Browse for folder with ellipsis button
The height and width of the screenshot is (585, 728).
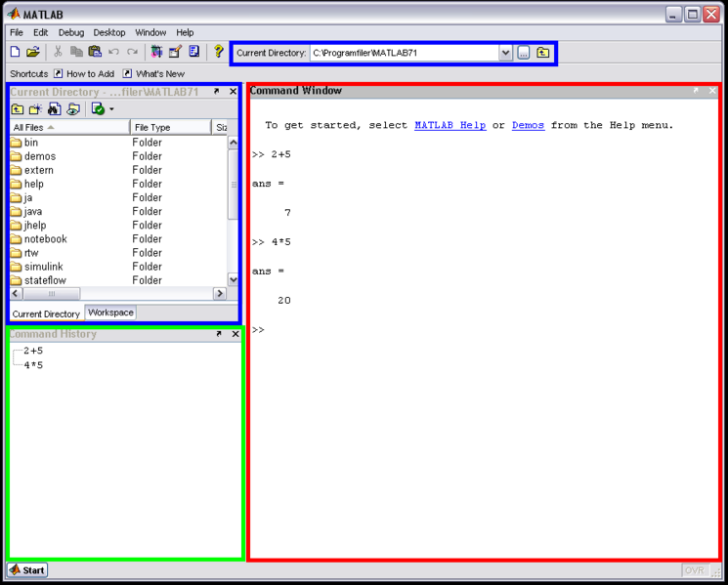tap(524, 53)
